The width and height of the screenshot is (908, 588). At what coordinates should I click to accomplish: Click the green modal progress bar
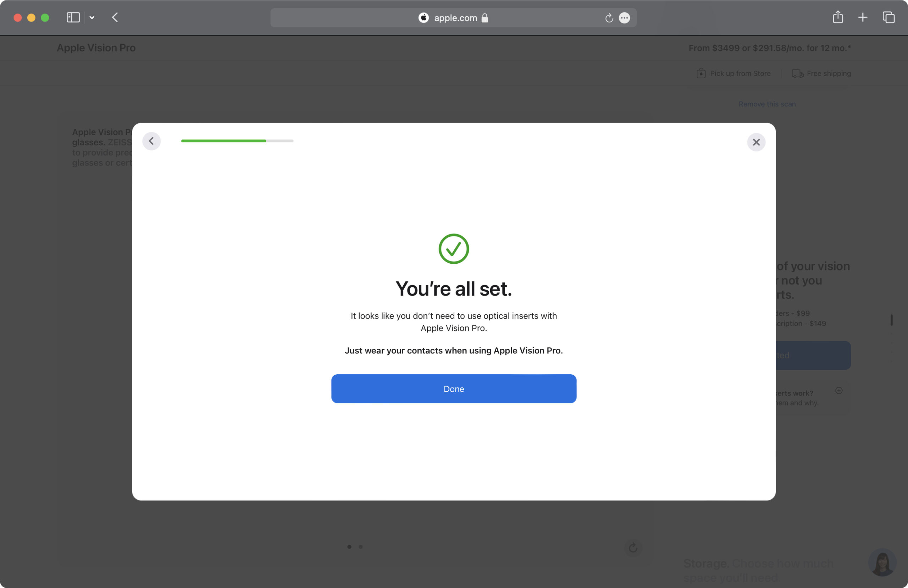[x=237, y=141]
